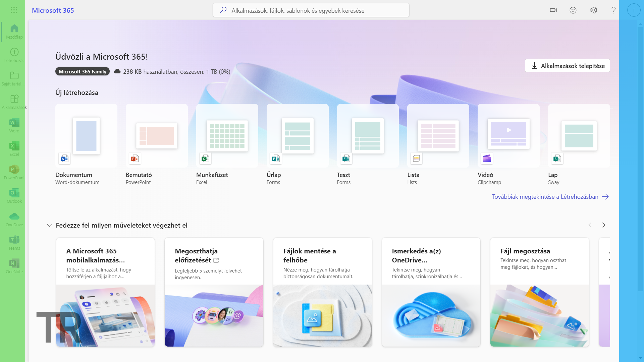644x362 pixels.
Task: Open settings gear in top bar
Action: coord(594,10)
